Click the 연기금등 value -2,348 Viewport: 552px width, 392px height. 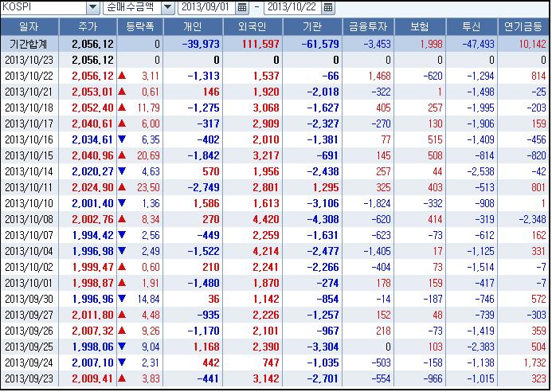[x=532, y=219]
